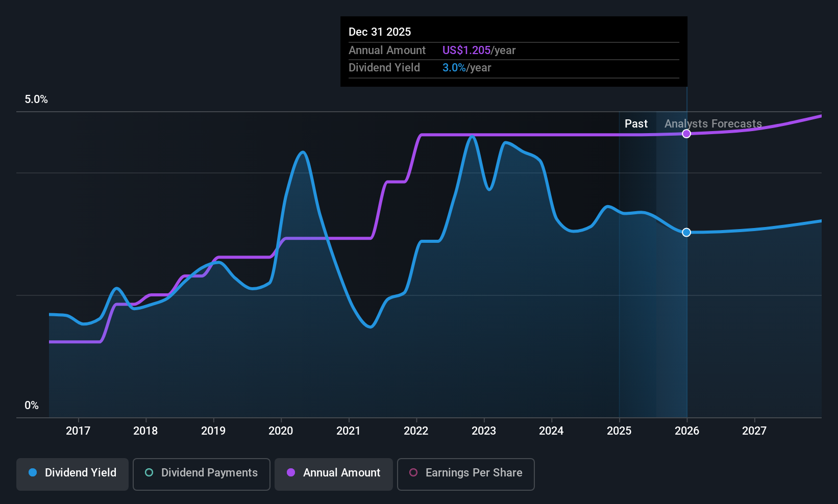Image resolution: width=838 pixels, height=504 pixels.
Task: Click the Analysts Forecasts label
Action: coord(713,124)
